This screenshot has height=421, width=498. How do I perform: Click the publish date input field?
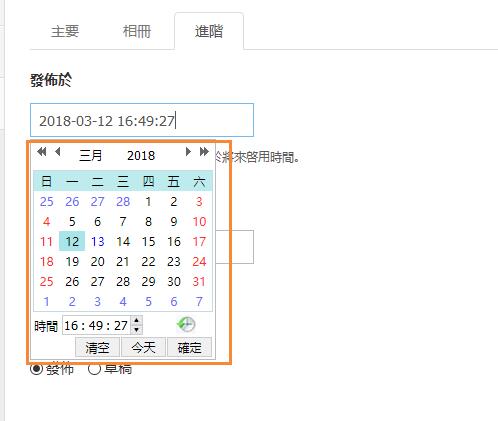pyautogui.click(x=142, y=120)
